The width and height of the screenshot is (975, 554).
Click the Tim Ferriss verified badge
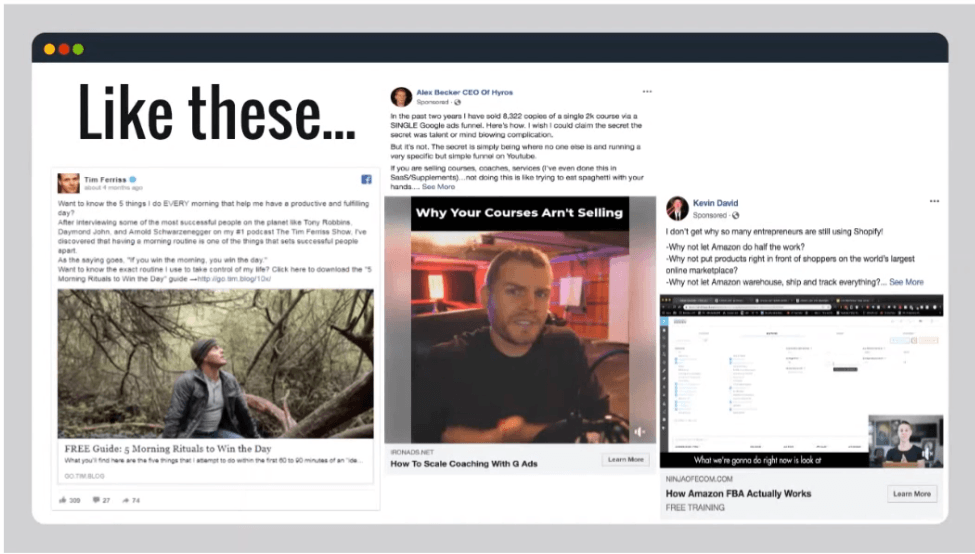[133, 180]
